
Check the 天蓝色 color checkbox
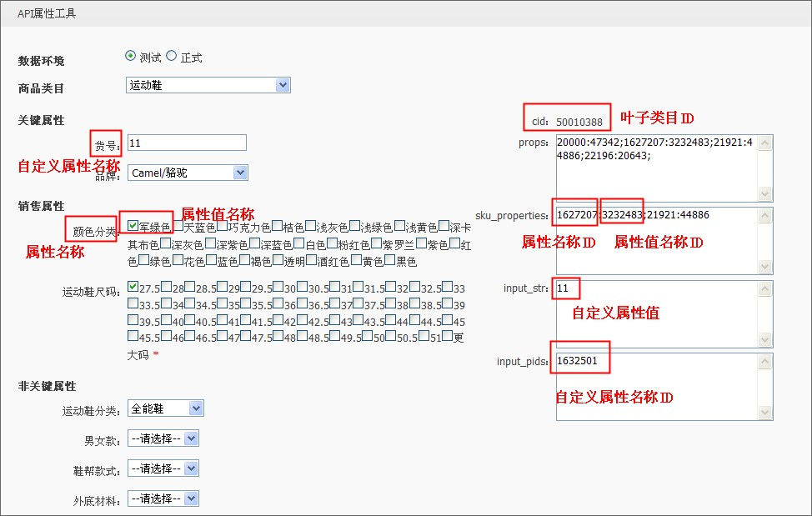(x=178, y=226)
